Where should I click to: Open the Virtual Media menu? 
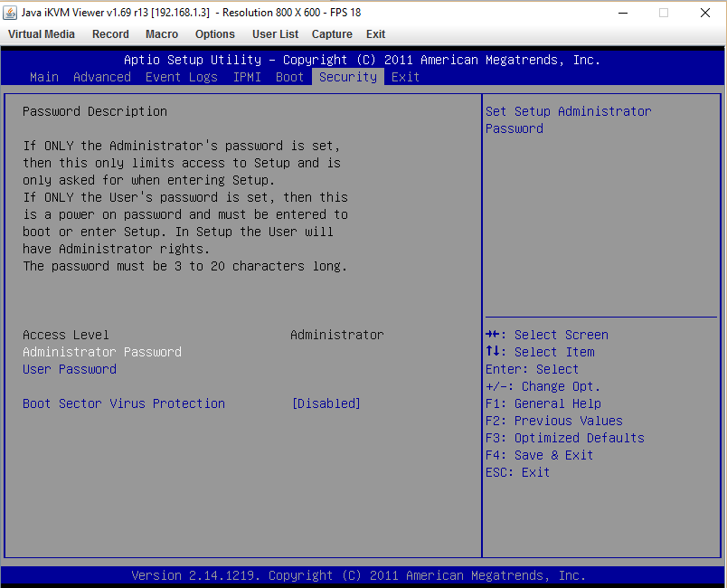coord(42,34)
